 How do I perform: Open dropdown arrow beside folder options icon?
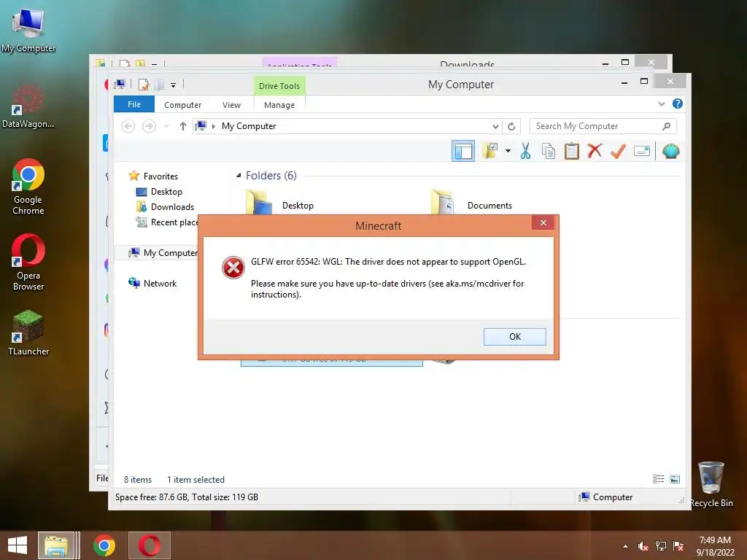pyautogui.click(x=508, y=152)
